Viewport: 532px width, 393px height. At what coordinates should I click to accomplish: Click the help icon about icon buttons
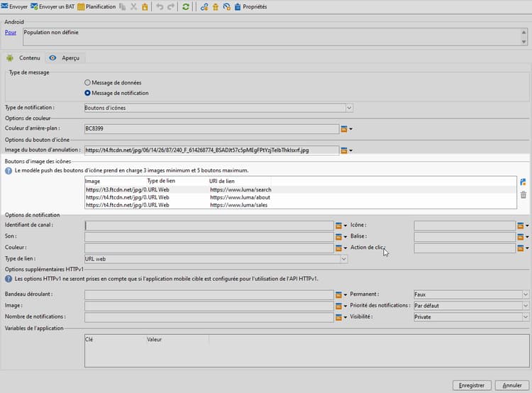pos(9,171)
